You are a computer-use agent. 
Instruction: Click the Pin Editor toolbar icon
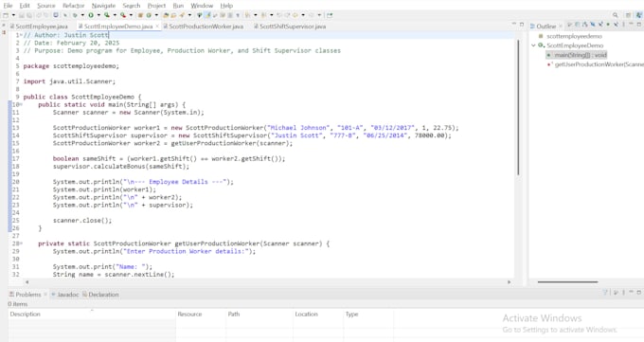(x=329, y=15)
